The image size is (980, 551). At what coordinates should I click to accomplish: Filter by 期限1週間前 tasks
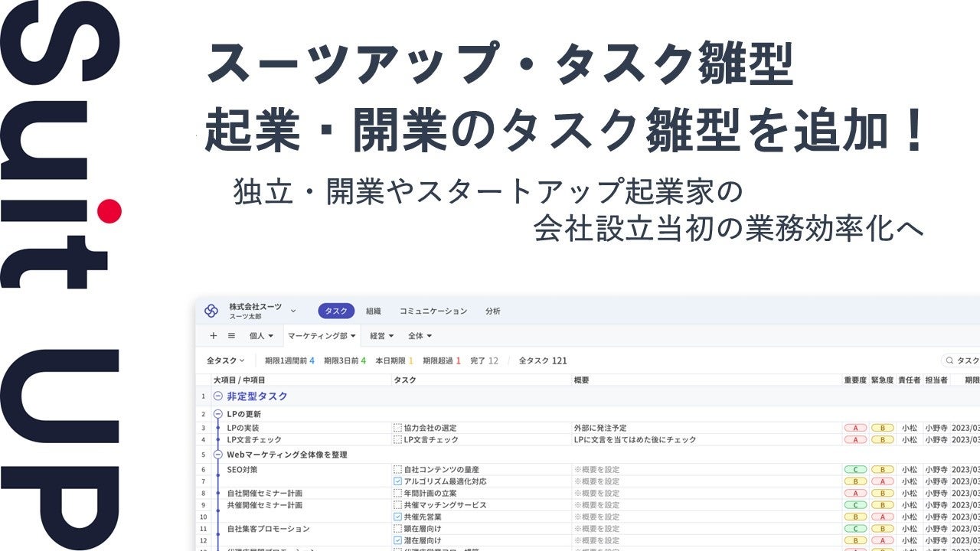[289, 360]
